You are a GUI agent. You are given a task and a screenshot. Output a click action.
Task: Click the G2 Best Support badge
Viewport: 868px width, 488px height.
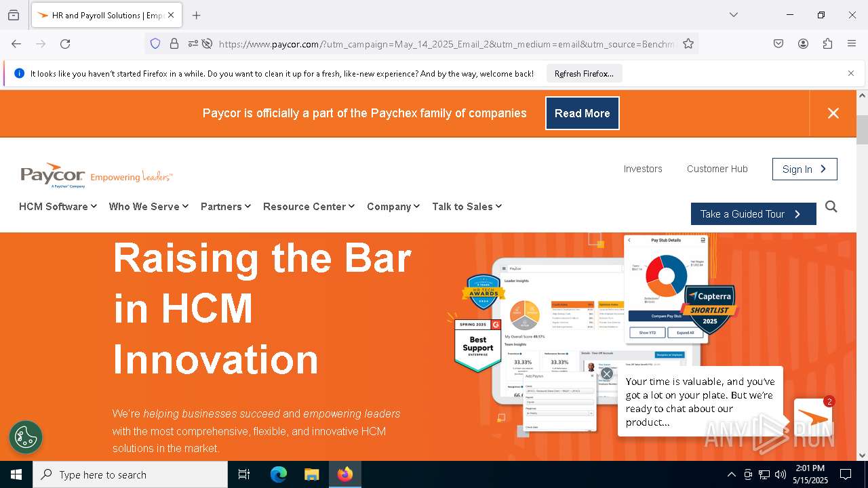(x=477, y=345)
